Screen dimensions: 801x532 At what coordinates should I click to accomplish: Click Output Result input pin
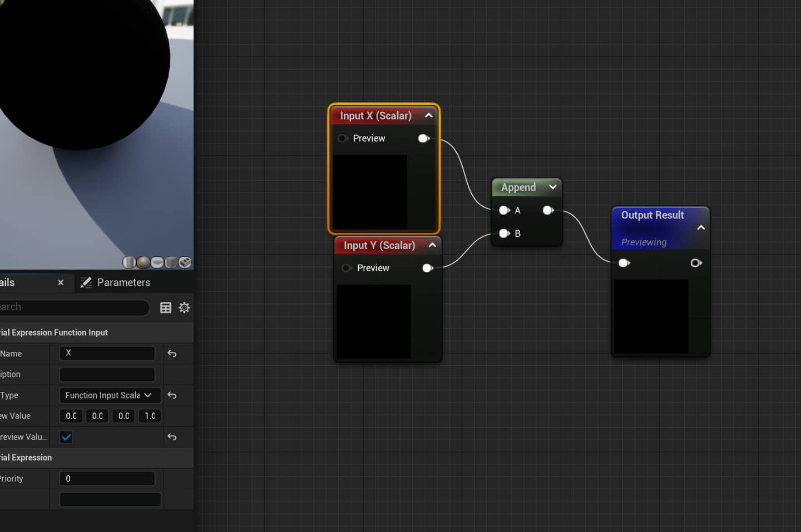[624, 263]
